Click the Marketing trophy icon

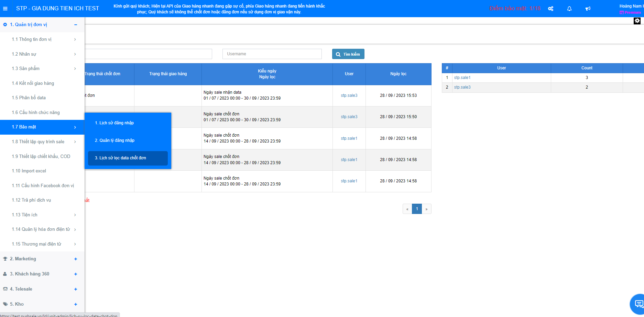pos(5,259)
